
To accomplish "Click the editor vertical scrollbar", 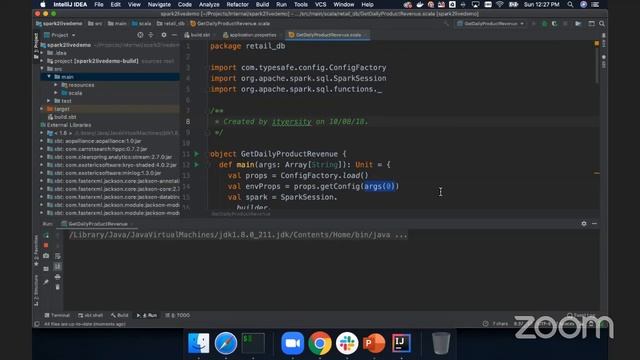I will (597, 65).
